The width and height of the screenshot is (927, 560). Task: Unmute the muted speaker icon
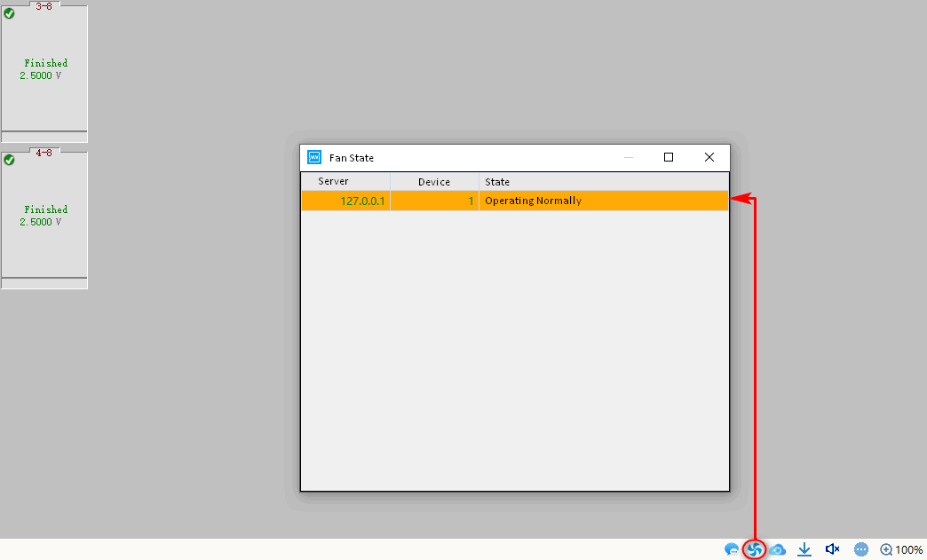click(832, 550)
